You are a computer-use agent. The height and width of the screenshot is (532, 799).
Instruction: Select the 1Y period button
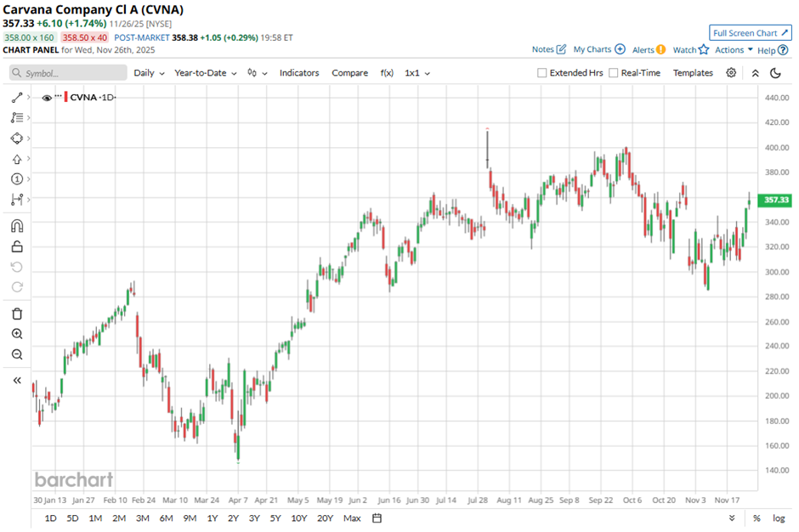coord(212,518)
